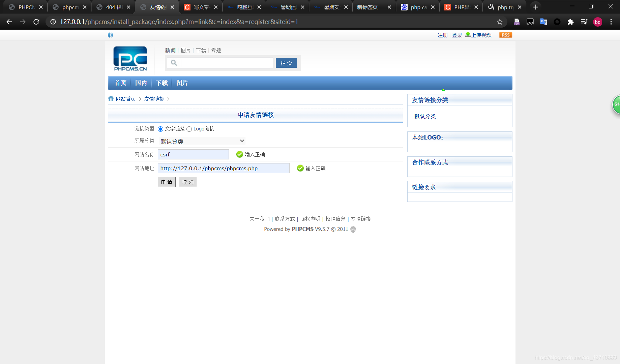Image resolution: width=620 pixels, height=364 pixels.
Task: Click the 搜索 button
Action: coord(286,63)
